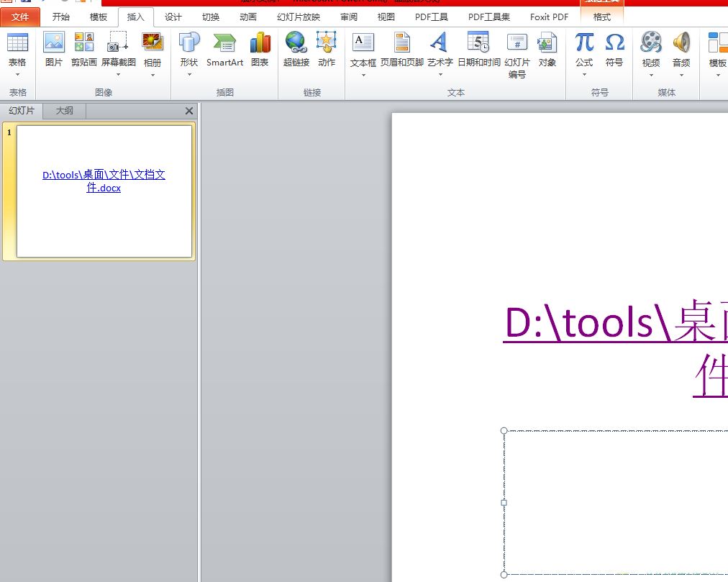Expand the 屏幕截图 dropdown arrow
728x582 pixels.
click(119, 75)
